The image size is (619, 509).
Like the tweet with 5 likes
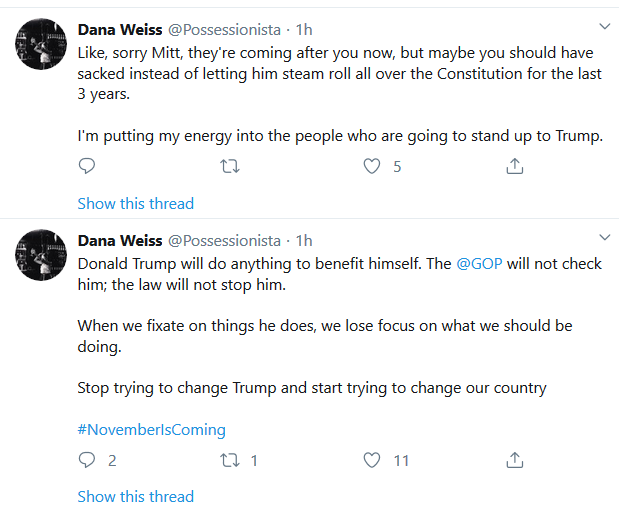[x=372, y=166]
